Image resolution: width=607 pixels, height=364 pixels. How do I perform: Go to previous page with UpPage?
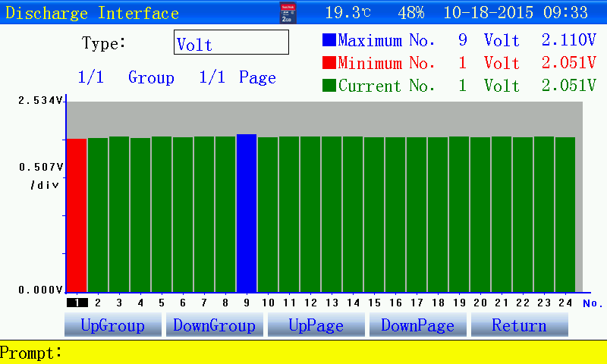(316, 325)
